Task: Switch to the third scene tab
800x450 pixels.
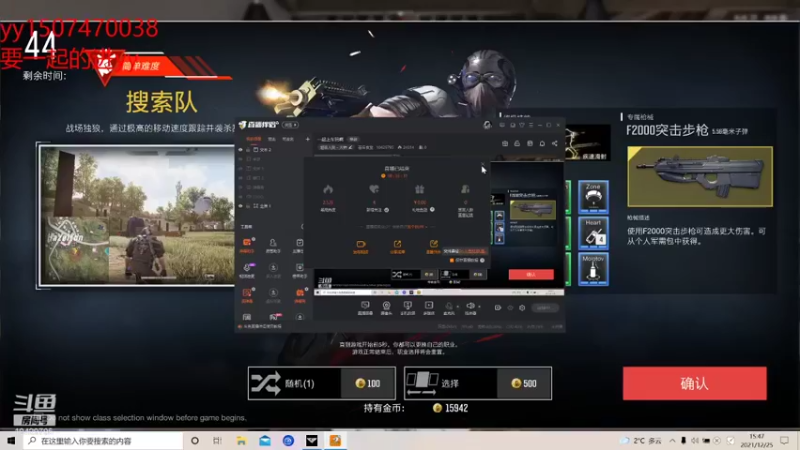Action: pos(288,139)
